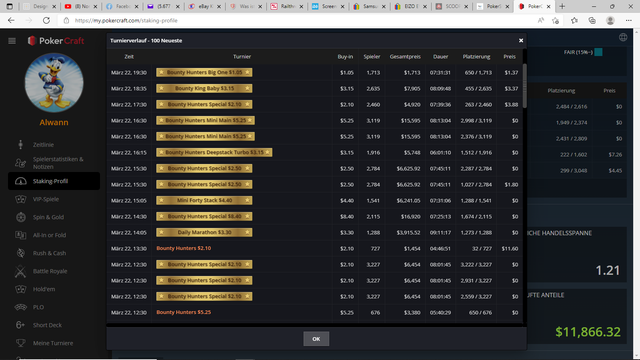This screenshot has width=640, height=360.
Task: Click the Zeit column header
Action: click(x=129, y=57)
